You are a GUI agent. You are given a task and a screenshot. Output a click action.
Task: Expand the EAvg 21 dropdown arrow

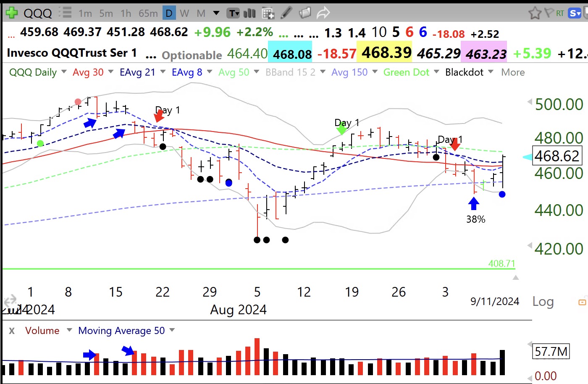click(x=163, y=72)
